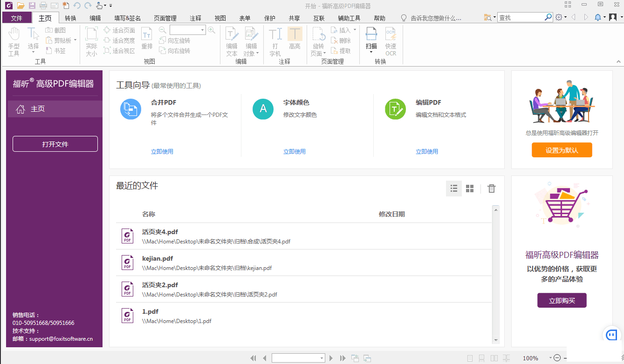Open the File (文件) menu
The image size is (624, 364).
(x=17, y=18)
